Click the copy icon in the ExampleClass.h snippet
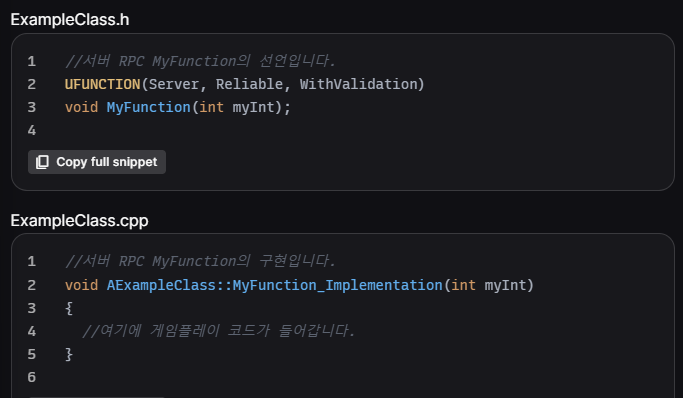The height and width of the screenshot is (398, 683). click(x=42, y=162)
